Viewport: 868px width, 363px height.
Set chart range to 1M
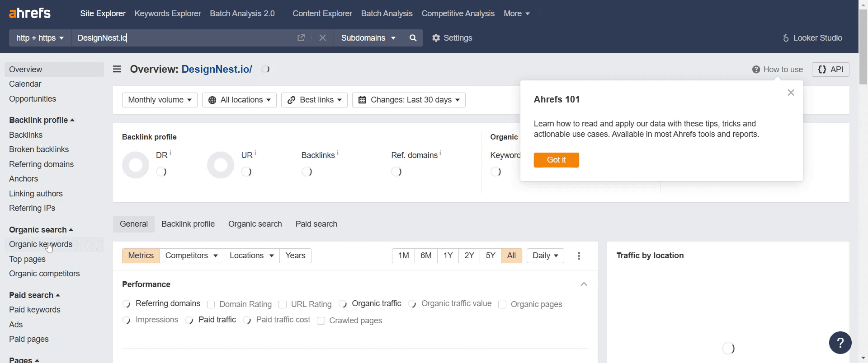[x=404, y=256]
